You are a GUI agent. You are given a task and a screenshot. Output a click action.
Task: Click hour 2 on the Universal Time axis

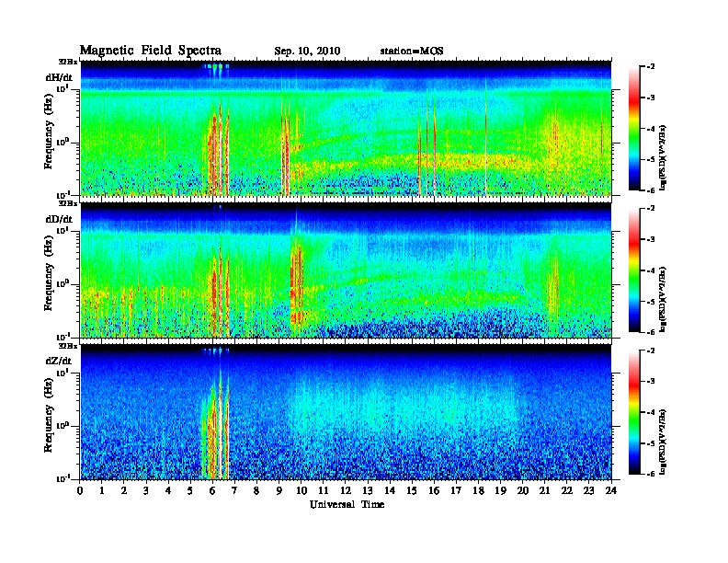click(124, 491)
